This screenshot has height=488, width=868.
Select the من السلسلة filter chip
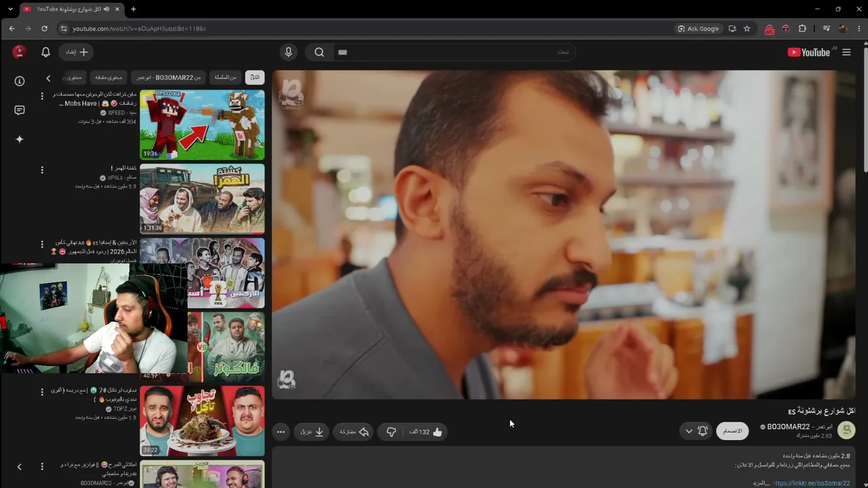pyautogui.click(x=226, y=77)
